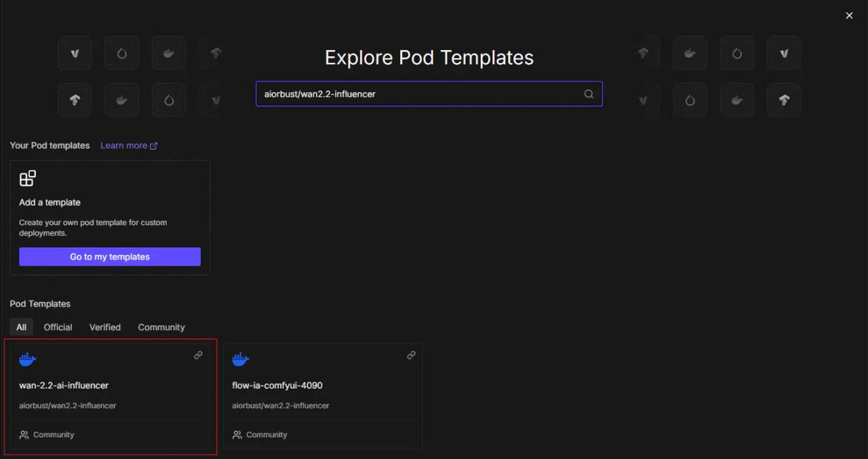Select the flow-ia-comfyui-4090 template title
This screenshot has width=868, height=459.
pos(277,385)
